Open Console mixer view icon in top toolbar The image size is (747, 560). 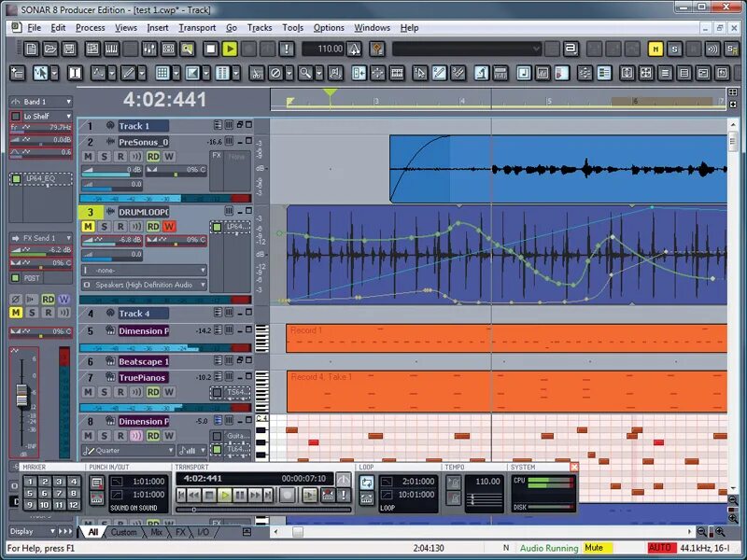point(149,49)
